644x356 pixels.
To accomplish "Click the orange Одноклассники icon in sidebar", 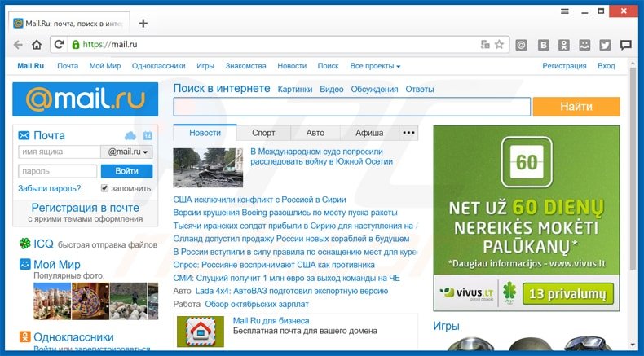I will point(25,336).
